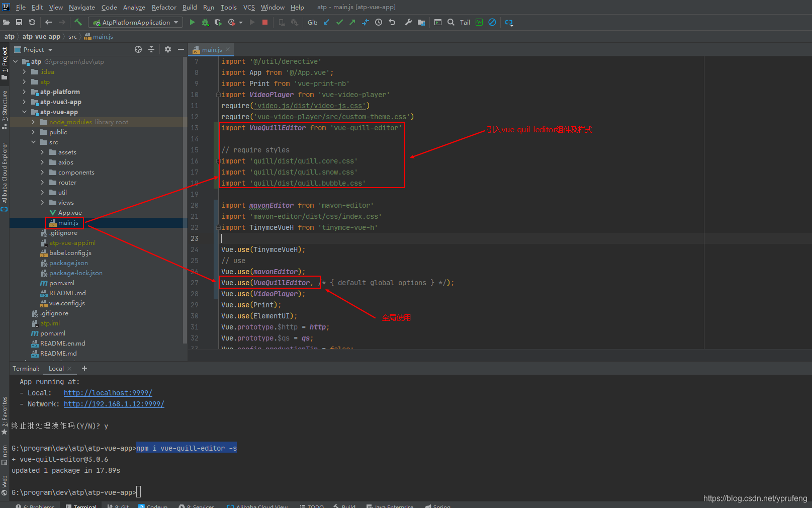Image resolution: width=812 pixels, height=508 pixels.
Task: Open Search Everywhere with the magnifier icon
Action: 450,22
